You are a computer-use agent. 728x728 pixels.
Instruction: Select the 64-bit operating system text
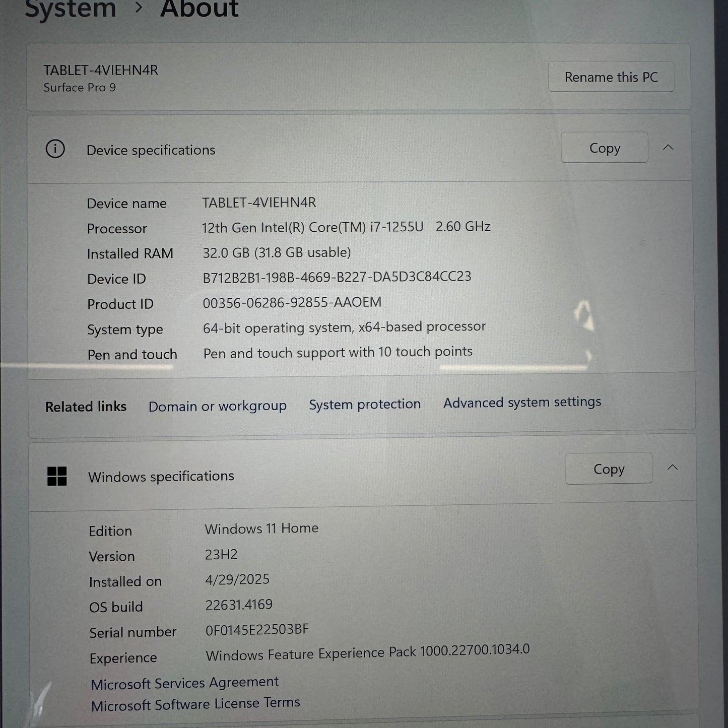tap(344, 327)
